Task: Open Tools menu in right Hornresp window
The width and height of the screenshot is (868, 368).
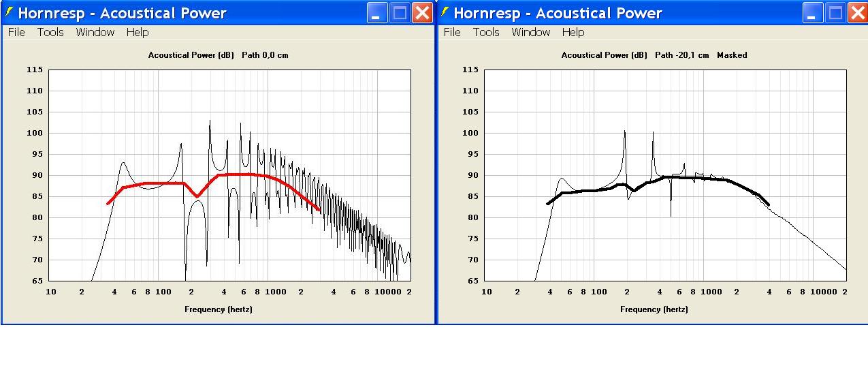Action: click(486, 32)
